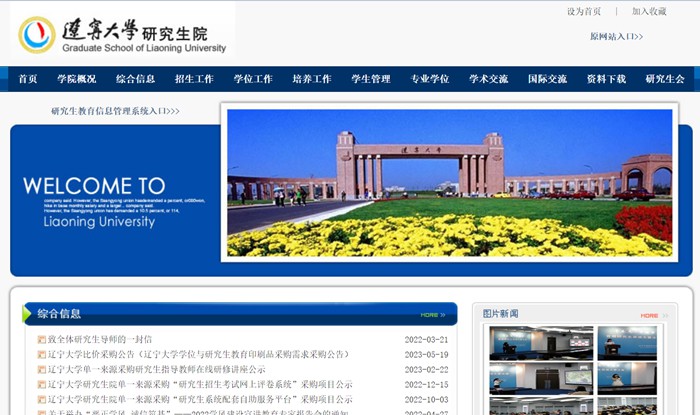
Task: Click the 加入收藏 link
Action: 649,12
